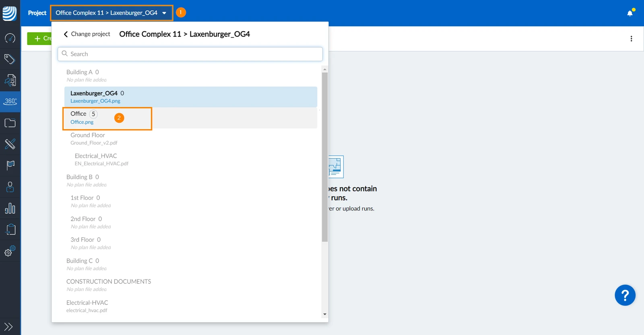644x335 pixels.
Task: Open the flag sidebar icon
Action: coord(10,165)
